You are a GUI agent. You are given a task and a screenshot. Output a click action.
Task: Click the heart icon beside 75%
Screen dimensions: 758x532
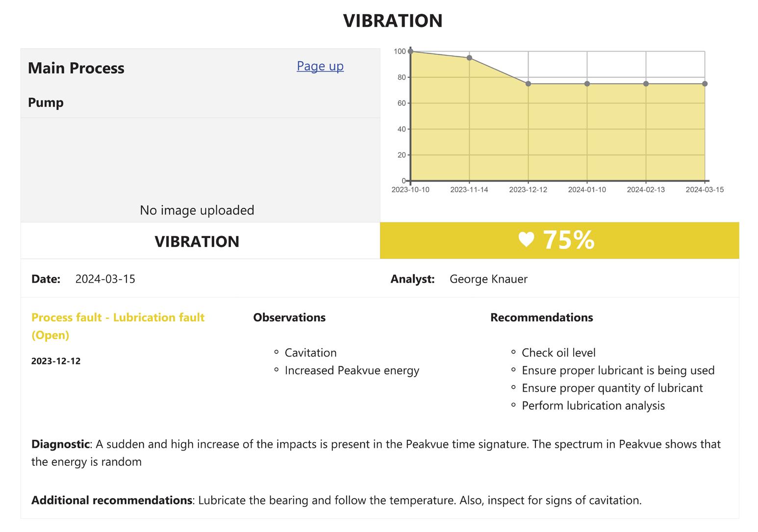coord(526,240)
